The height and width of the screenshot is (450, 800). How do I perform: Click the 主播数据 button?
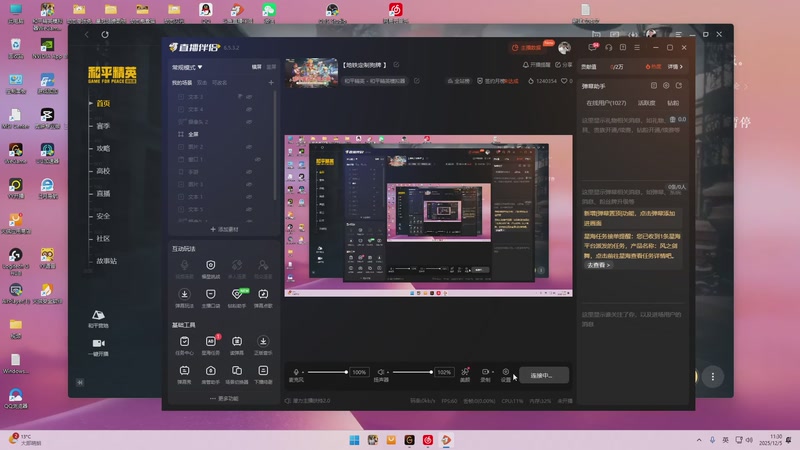coord(527,47)
